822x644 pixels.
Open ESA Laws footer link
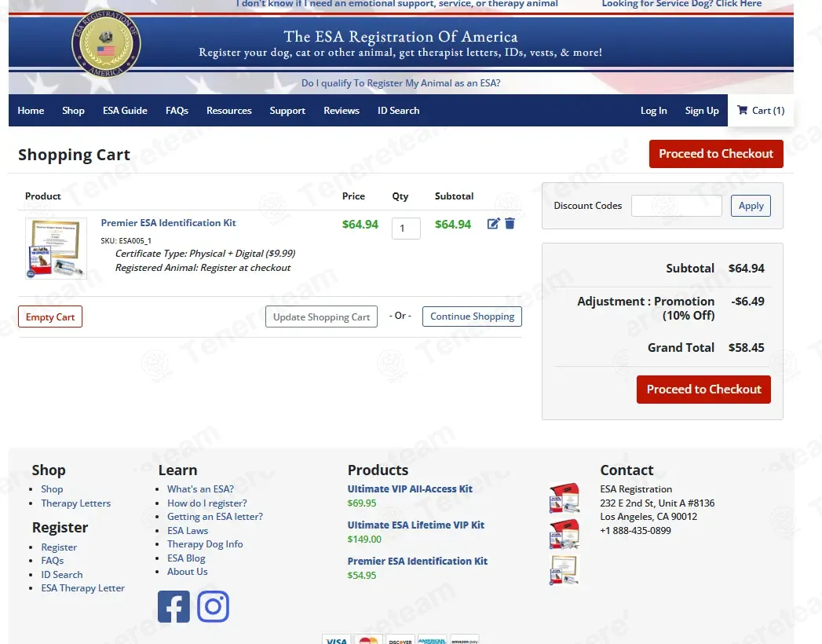(188, 531)
